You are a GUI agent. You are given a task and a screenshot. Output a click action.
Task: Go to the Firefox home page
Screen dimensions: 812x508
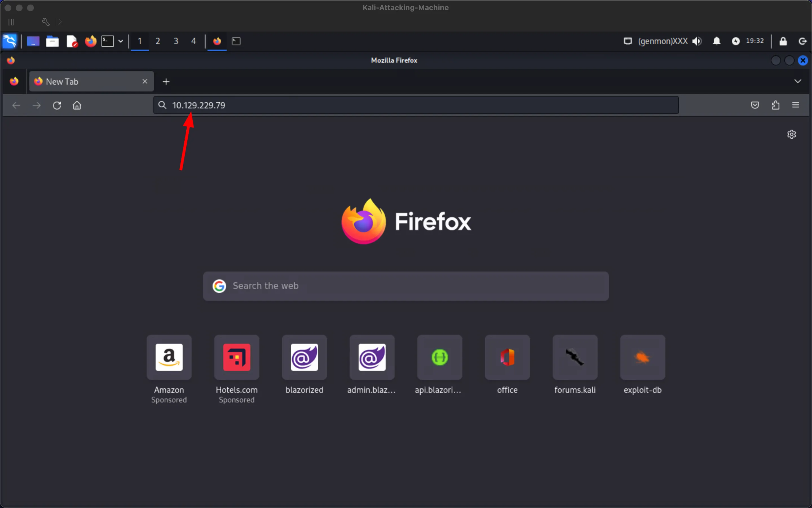[77, 105]
